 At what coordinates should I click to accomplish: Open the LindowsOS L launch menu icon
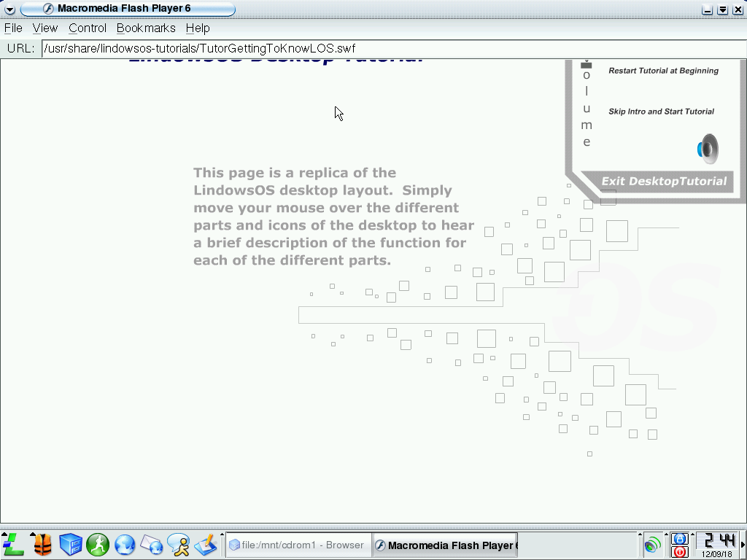click(13, 545)
